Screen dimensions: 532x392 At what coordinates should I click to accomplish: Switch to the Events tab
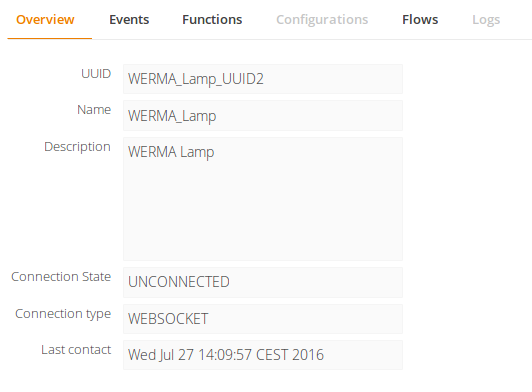coord(129,20)
